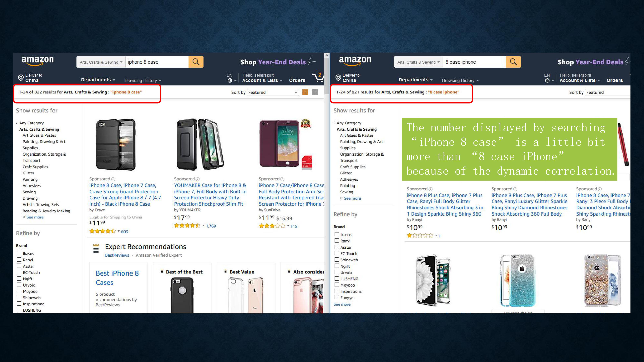Image resolution: width=644 pixels, height=362 pixels.
Task: Open the left Sort by Featured dropdown
Action: pos(273,93)
